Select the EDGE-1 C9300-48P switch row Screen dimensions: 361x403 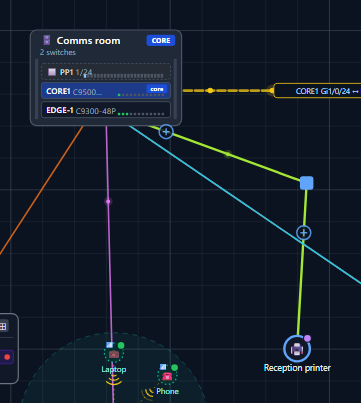click(x=106, y=110)
